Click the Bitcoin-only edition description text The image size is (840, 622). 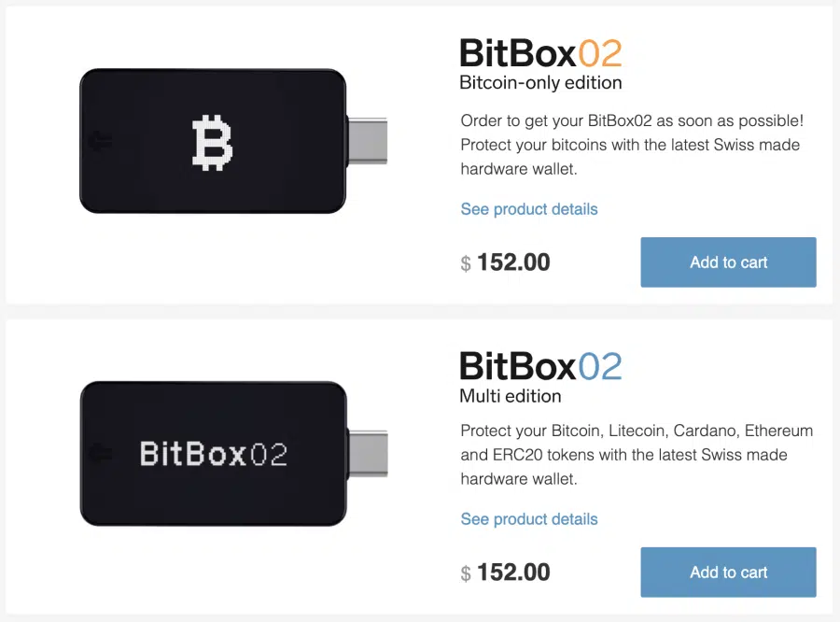tap(632, 145)
